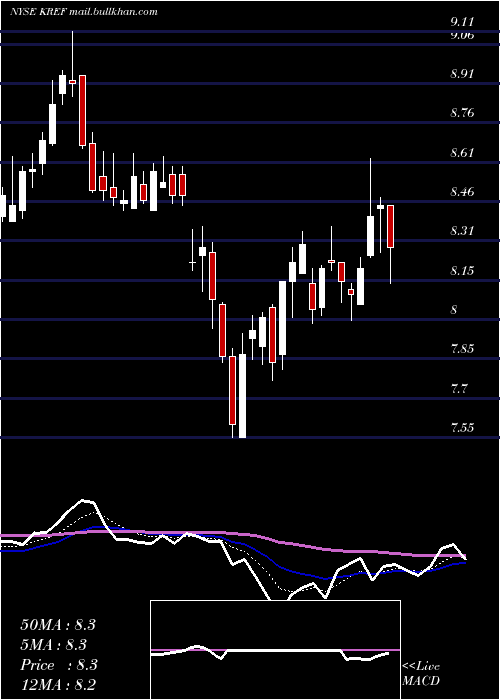Click the 5MA : 8.3 readout

tap(54, 645)
